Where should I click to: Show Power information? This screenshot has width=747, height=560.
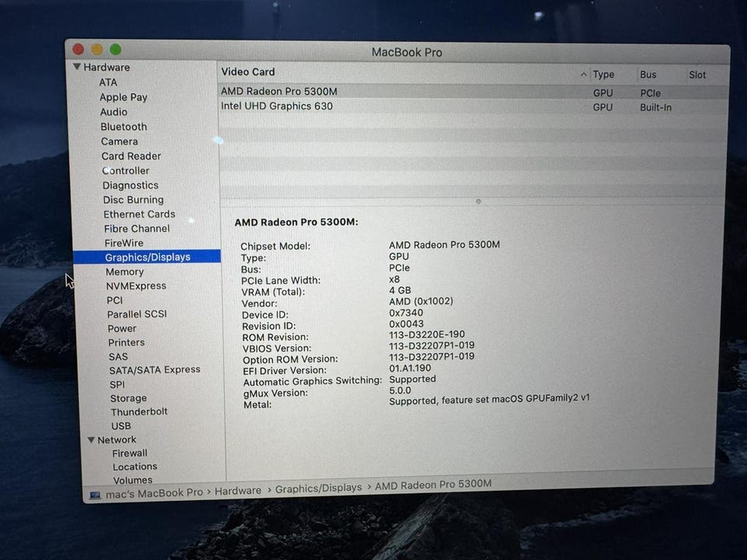[x=122, y=328]
